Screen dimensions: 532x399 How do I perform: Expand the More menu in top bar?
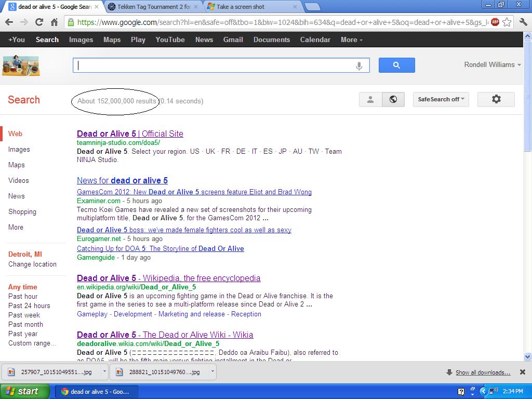351,39
